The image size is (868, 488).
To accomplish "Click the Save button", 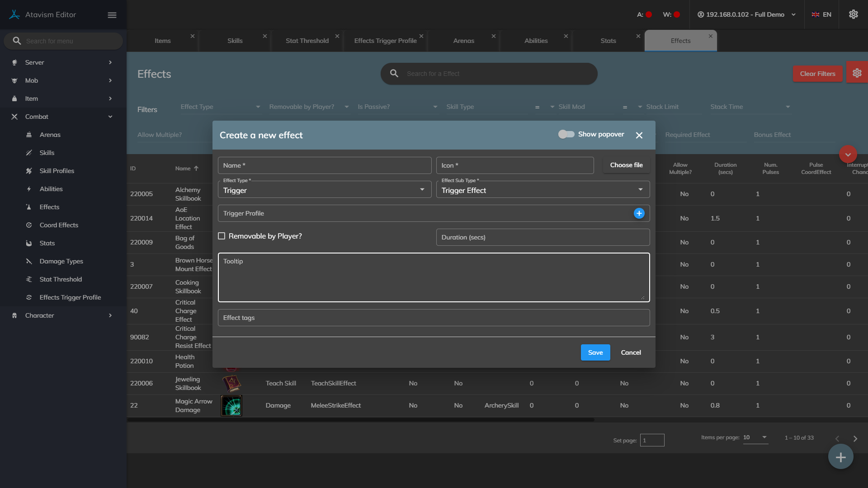I will pyautogui.click(x=595, y=352).
